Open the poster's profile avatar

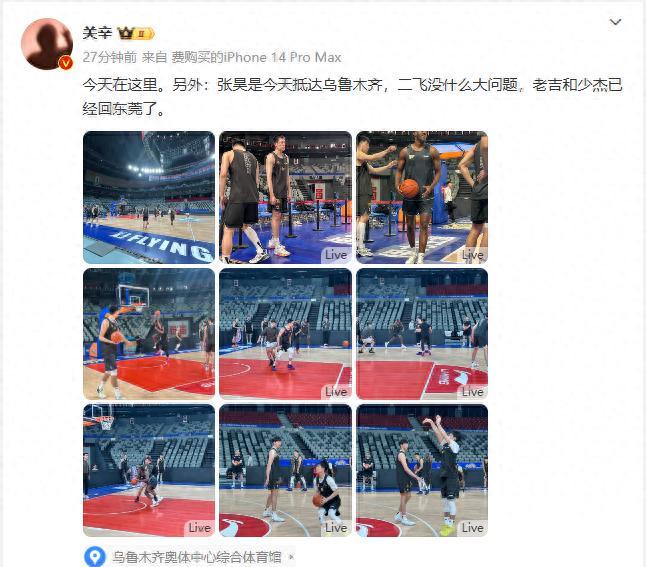[47, 44]
